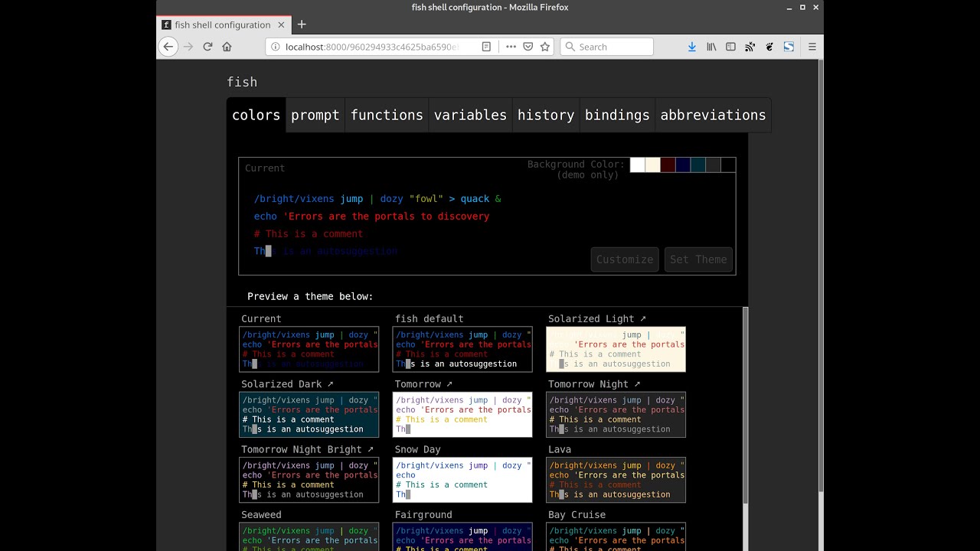Choose the cream background color swatch
Image resolution: width=980 pixels, height=551 pixels.
[652, 165]
